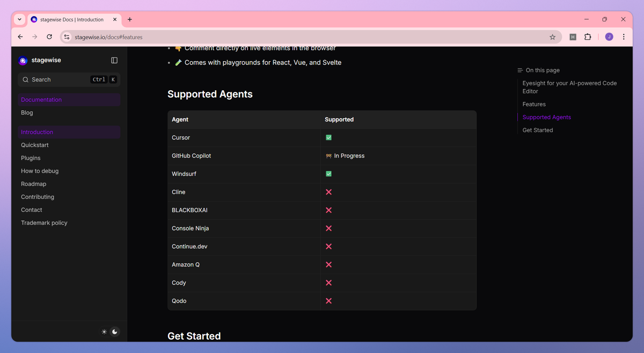Click the playgrounds for React, Vue, Svelte bullet
This screenshot has width=644, height=353.
click(258, 62)
